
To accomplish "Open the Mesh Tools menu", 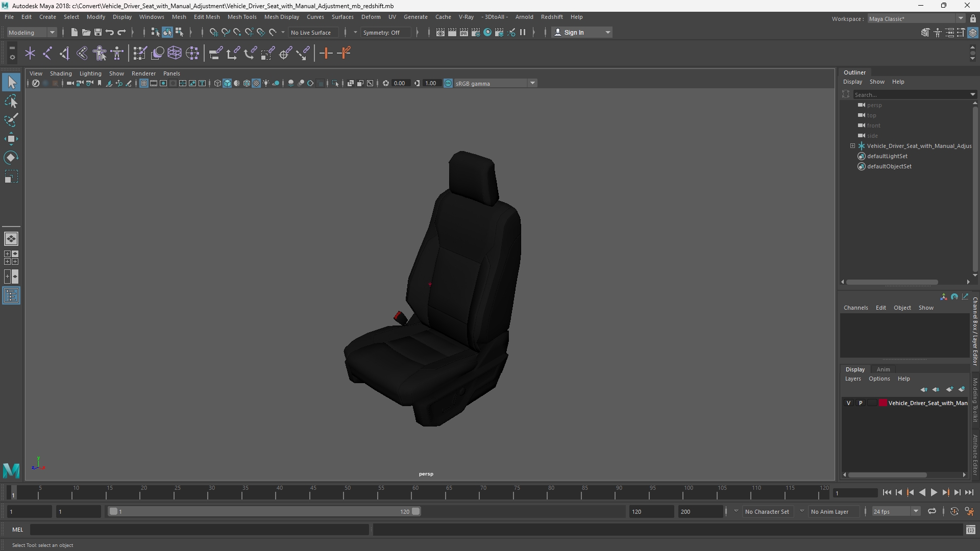I will pyautogui.click(x=242, y=17).
